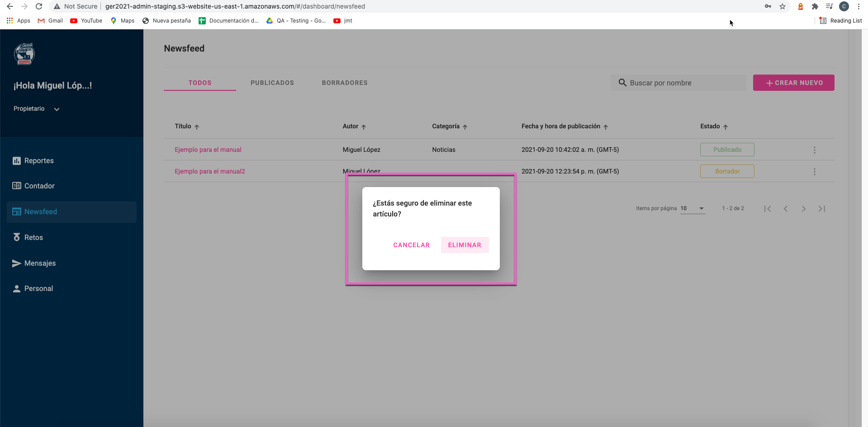Click Noticias category cell

[x=444, y=150]
